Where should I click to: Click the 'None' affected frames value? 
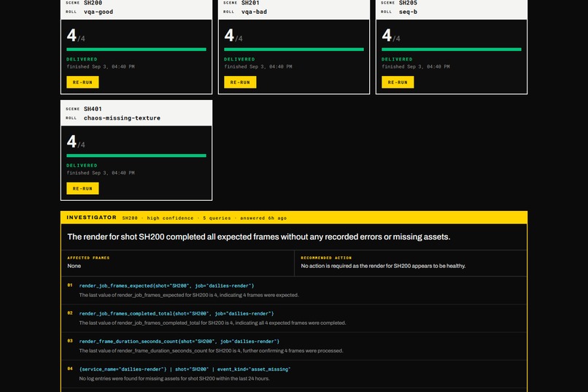point(74,266)
